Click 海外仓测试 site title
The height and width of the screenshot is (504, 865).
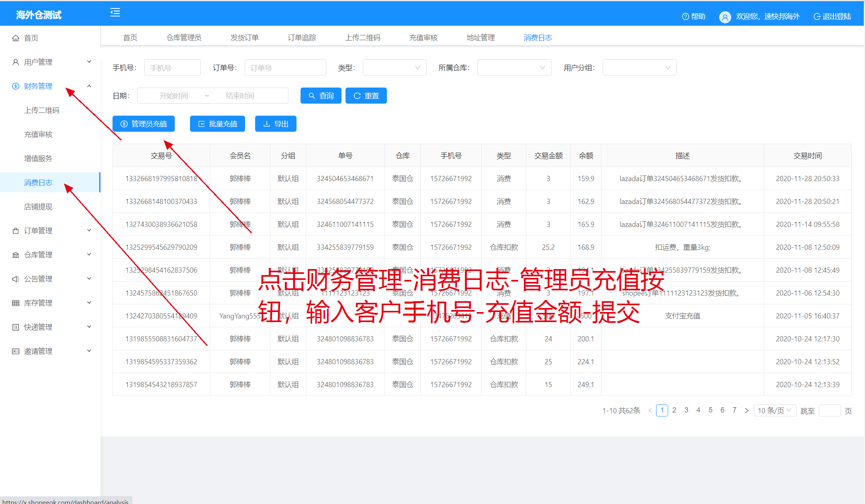point(39,15)
